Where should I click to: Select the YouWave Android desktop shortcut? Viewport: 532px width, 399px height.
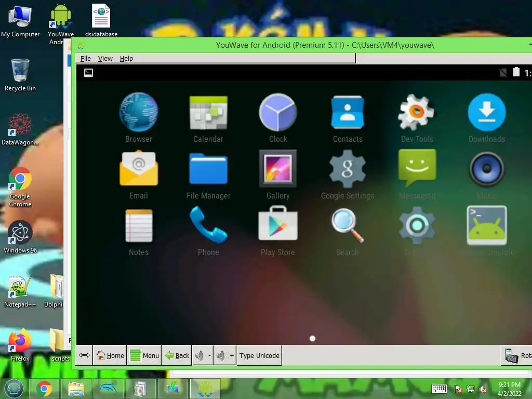click(61, 24)
